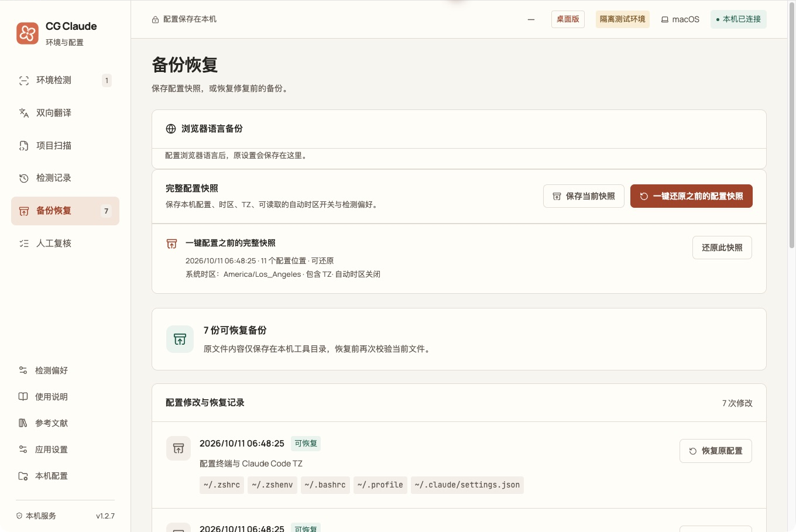
Task: Click the 配置终端与 Claude Code TZ text
Action: pyautogui.click(x=251, y=464)
